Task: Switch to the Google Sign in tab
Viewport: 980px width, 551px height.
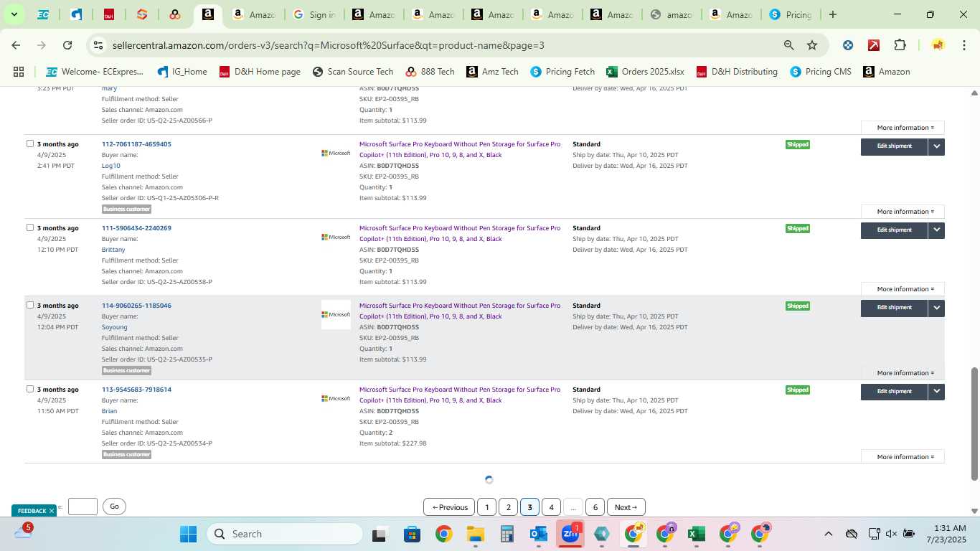Action: [314, 14]
